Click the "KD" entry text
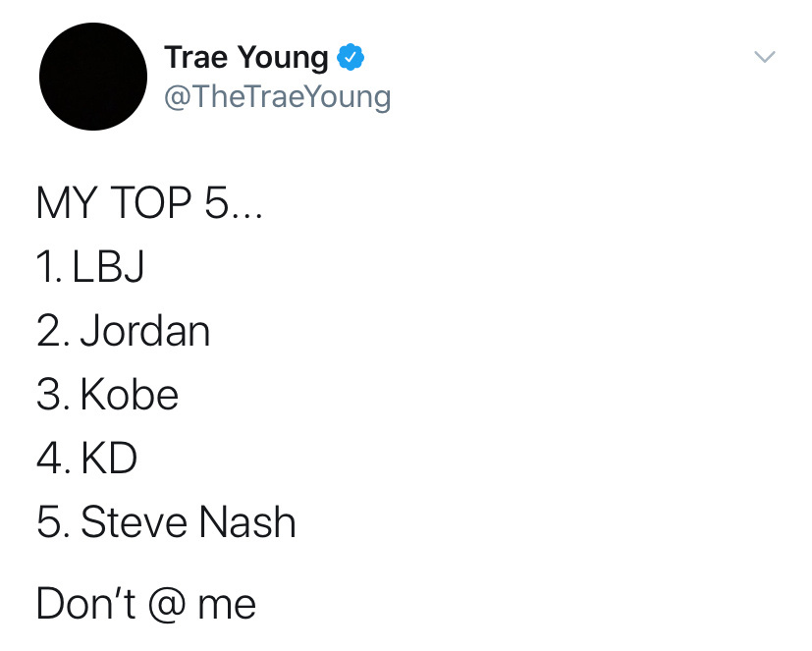 110,459
